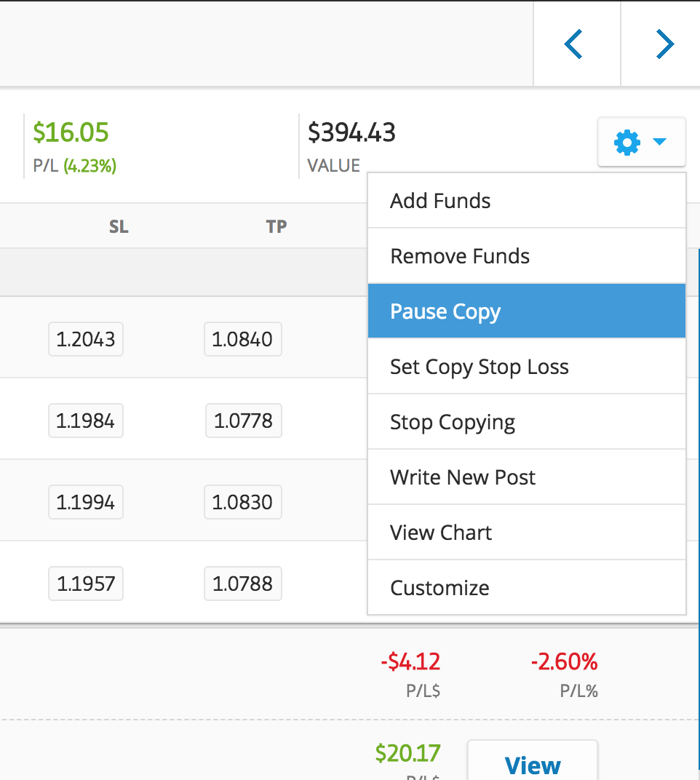700x780 pixels.
Task: Select "Remove Funds" from the menu
Action: (x=459, y=255)
